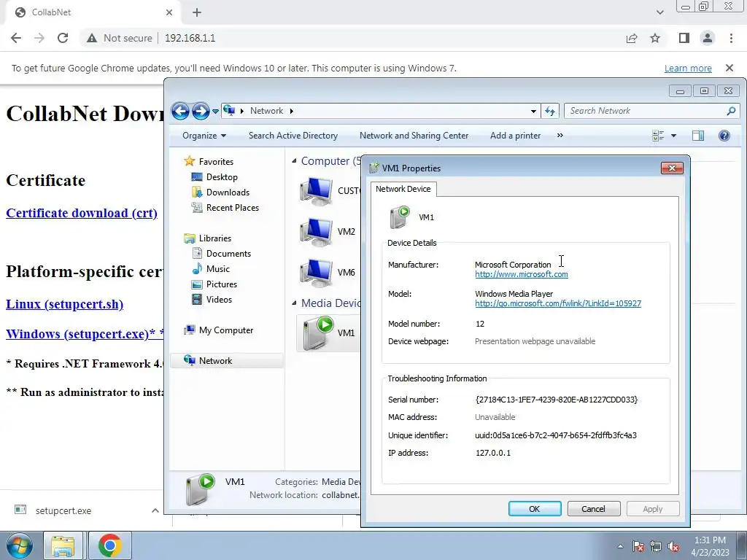Select the Network Device tab

tap(403, 189)
